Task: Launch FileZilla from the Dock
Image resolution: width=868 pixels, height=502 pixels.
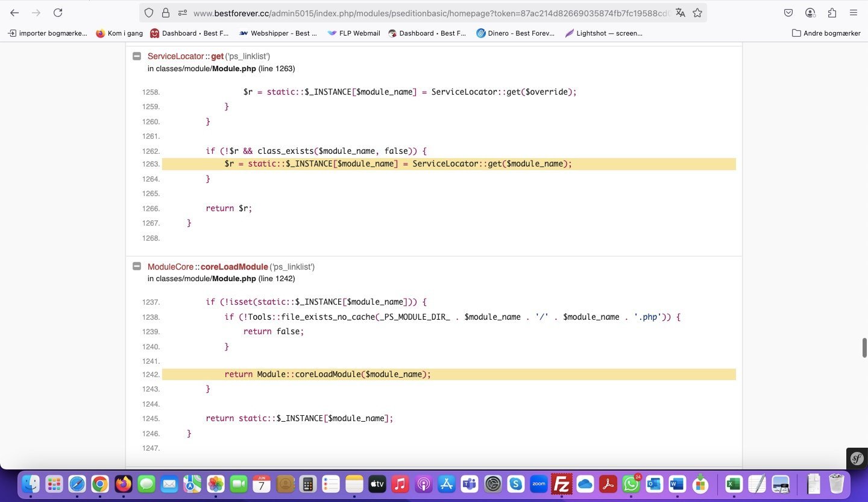Action: pos(562,484)
